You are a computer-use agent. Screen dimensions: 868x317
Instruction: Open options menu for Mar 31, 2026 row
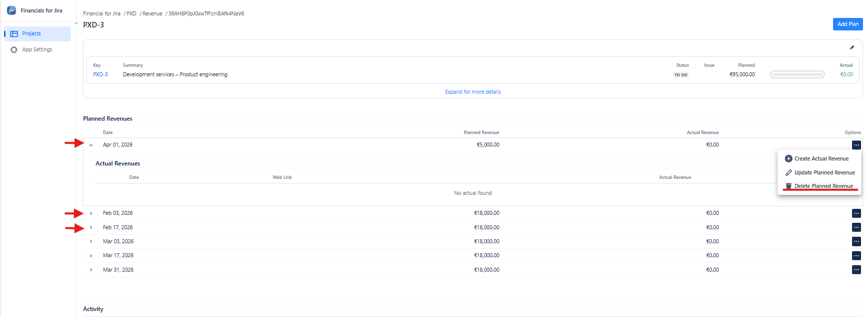tap(857, 270)
